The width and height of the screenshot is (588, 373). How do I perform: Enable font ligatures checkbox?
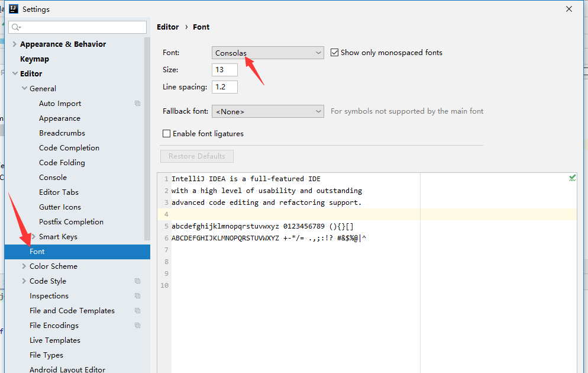point(166,134)
